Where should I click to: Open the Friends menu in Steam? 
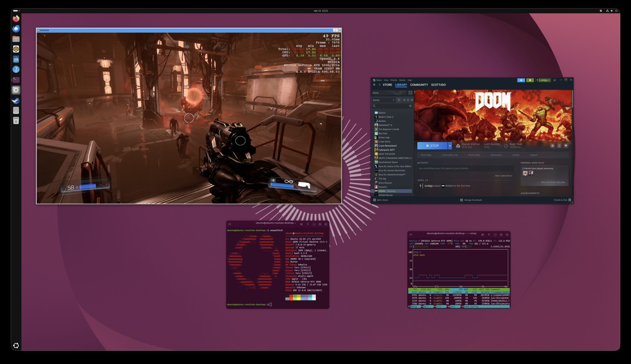(x=394, y=80)
